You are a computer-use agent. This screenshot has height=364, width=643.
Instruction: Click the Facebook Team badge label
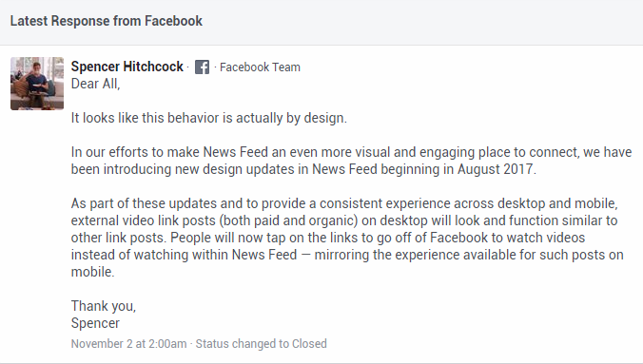260,67
